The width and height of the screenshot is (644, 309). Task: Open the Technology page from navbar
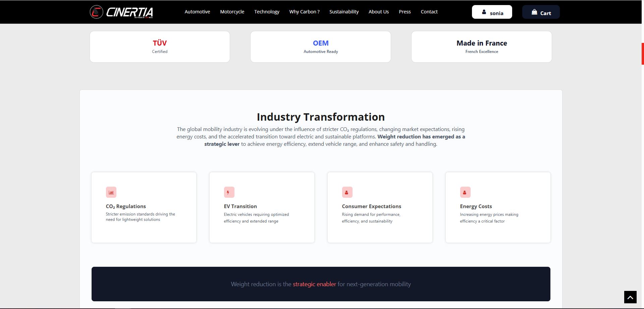[267, 12]
